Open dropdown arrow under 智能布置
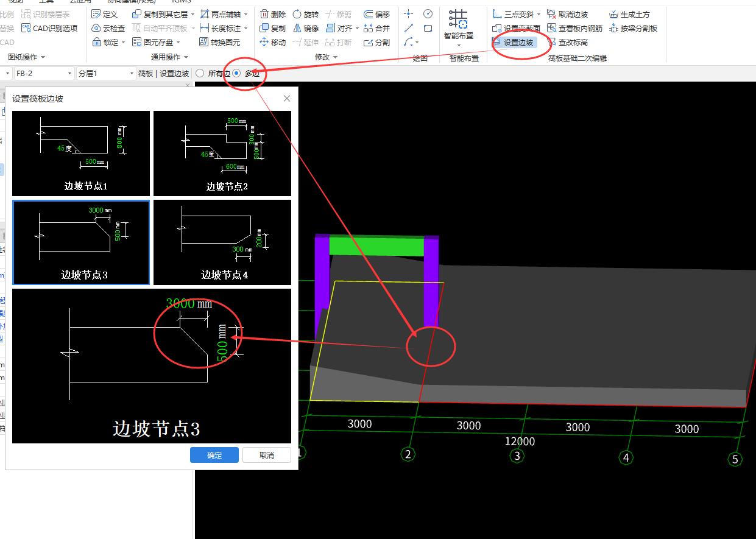Screen dimensions: 756x539 pyautogui.click(x=459, y=45)
